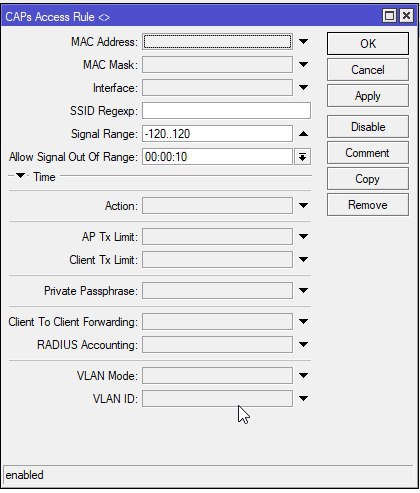Click the enabled status text
The width and height of the screenshot is (420, 493).
[x=24, y=475]
